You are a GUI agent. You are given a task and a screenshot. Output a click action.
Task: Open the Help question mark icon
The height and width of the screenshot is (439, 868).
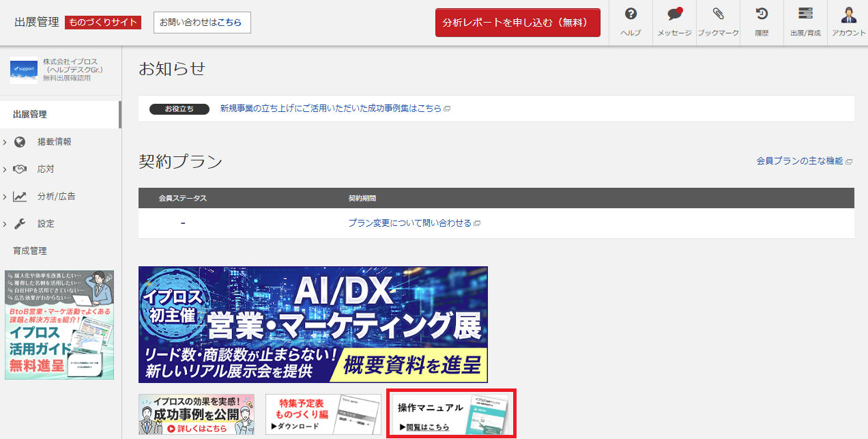click(x=631, y=14)
